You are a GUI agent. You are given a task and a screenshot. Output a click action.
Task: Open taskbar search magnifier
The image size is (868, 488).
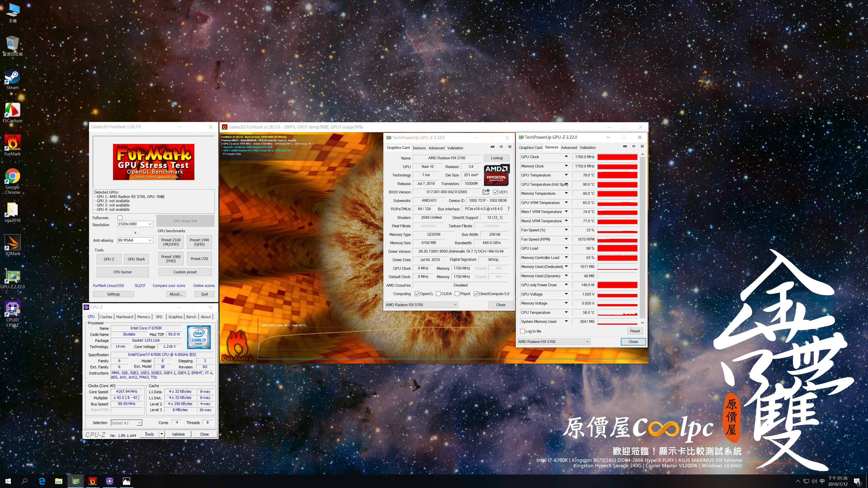[x=25, y=481]
